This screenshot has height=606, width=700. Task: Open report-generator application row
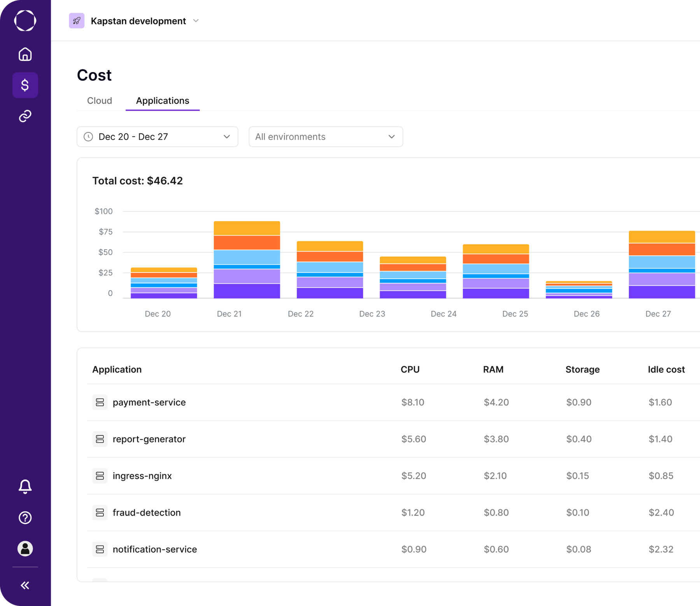[x=394, y=439]
